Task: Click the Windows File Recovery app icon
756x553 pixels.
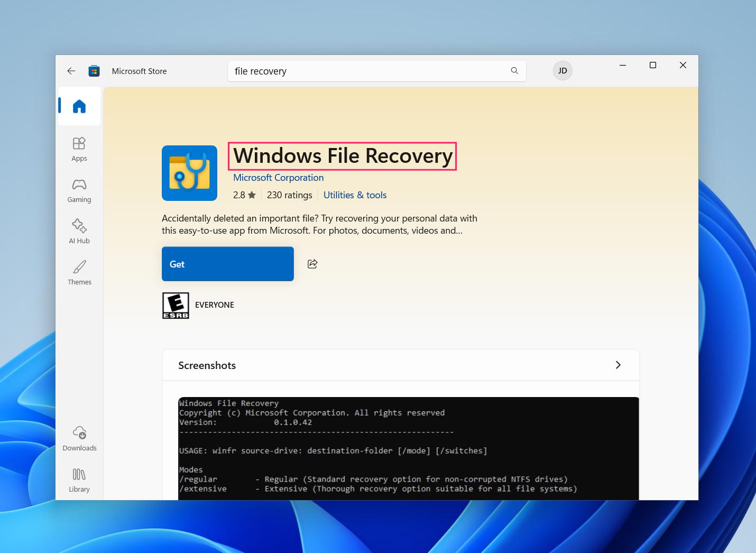Action: (189, 173)
